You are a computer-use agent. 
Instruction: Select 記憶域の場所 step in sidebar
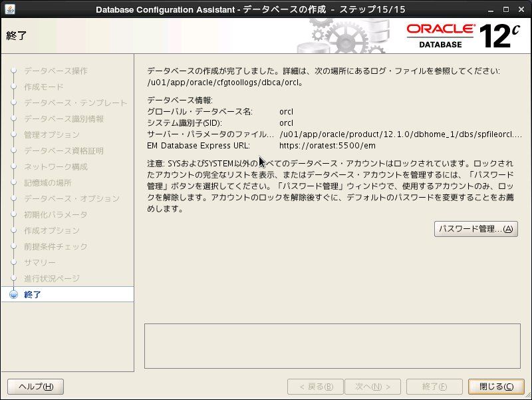(x=47, y=182)
